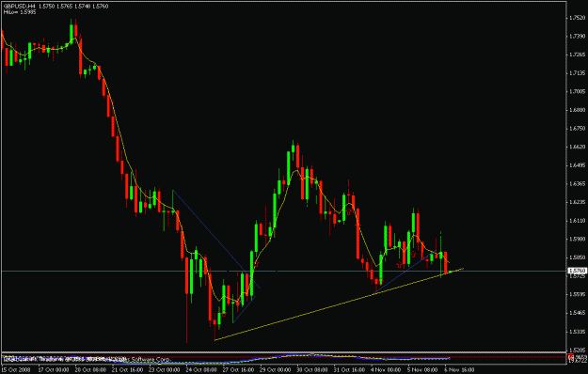Image resolution: width=588 pixels, height=374 pixels.
Task: Click the 1.5465 price axis label
Action: [578, 313]
